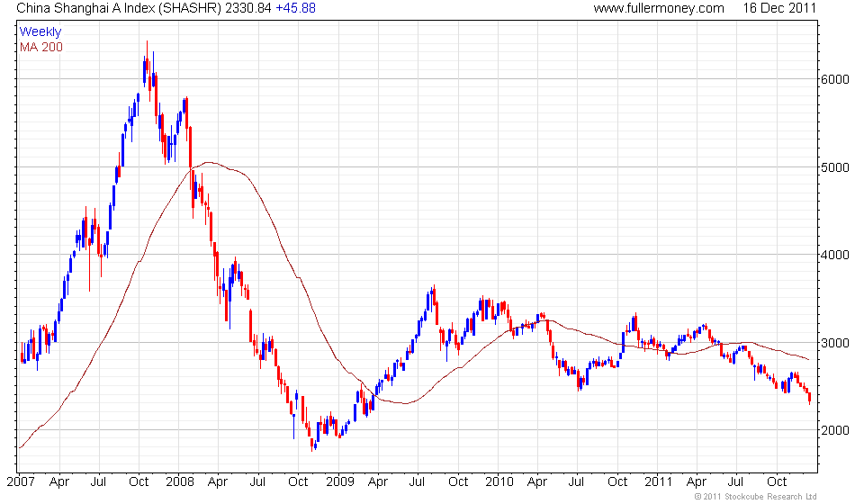Click the 'Oct' label just before 2011

pos(617,482)
